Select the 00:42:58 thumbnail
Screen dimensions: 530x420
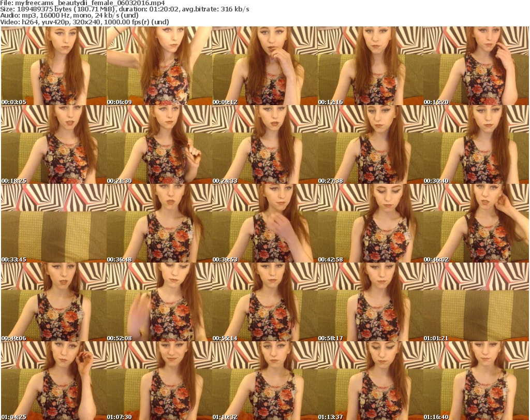point(370,223)
